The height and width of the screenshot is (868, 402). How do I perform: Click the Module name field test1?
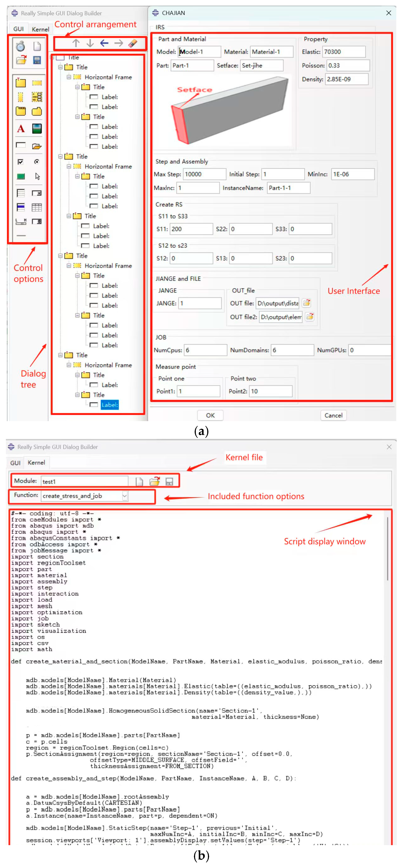tap(85, 481)
